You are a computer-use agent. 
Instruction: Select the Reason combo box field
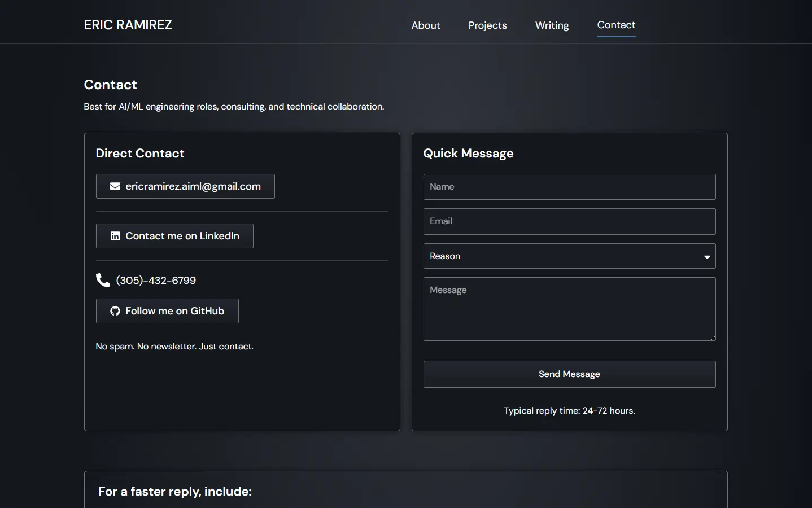click(x=559, y=256)
